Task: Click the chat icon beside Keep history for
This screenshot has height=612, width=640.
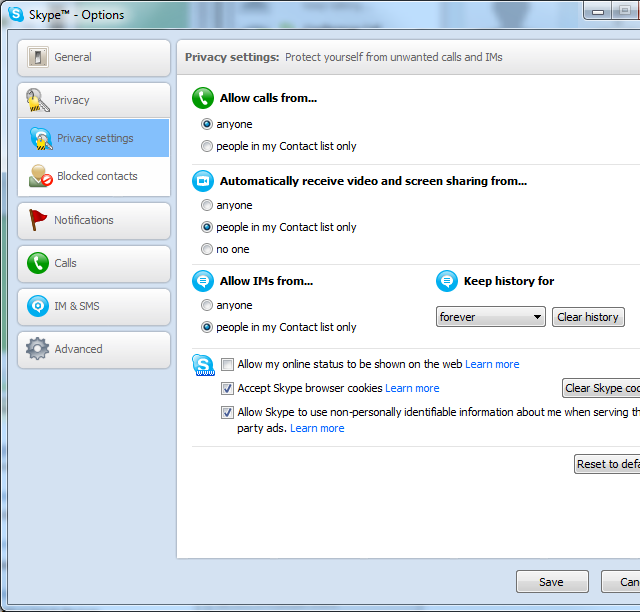Action: click(447, 281)
